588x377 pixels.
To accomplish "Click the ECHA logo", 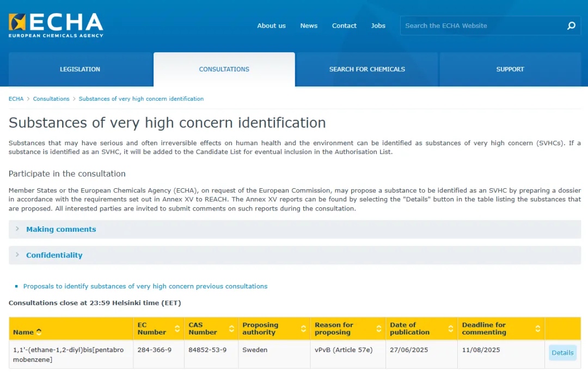I will click(56, 26).
